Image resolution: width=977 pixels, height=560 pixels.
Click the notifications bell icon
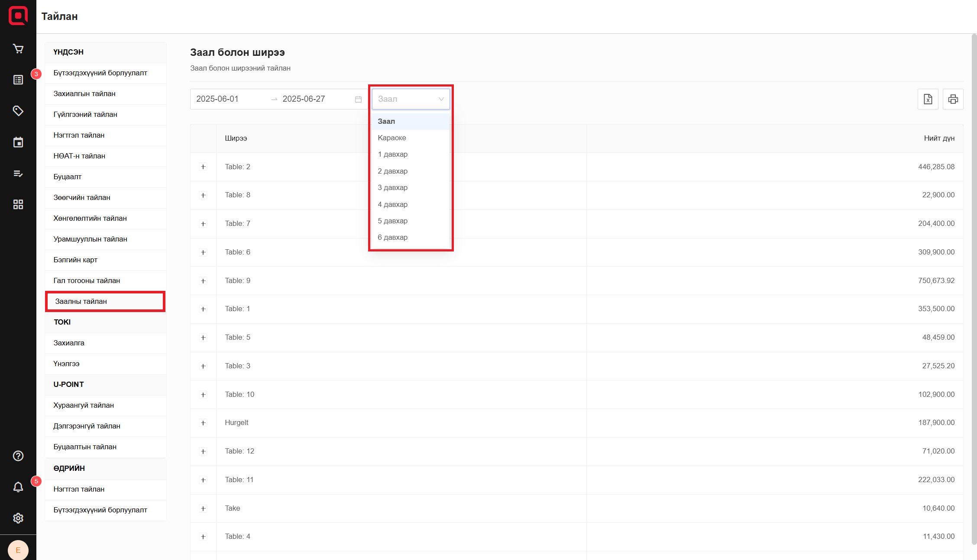click(18, 487)
